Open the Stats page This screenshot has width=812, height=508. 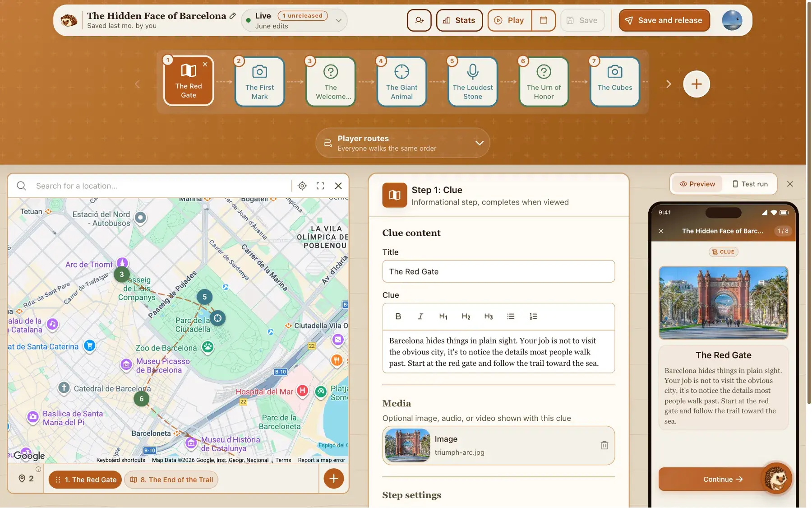coord(459,20)
